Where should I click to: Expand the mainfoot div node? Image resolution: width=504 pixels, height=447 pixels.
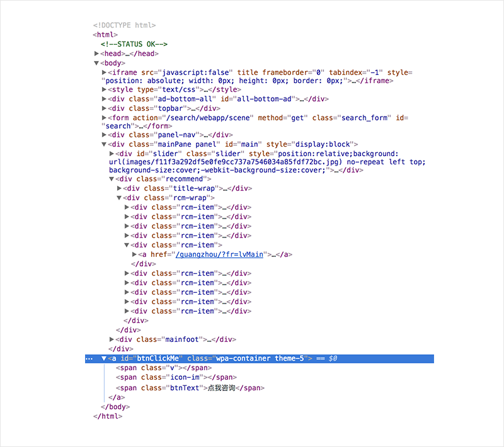[112, 339]
